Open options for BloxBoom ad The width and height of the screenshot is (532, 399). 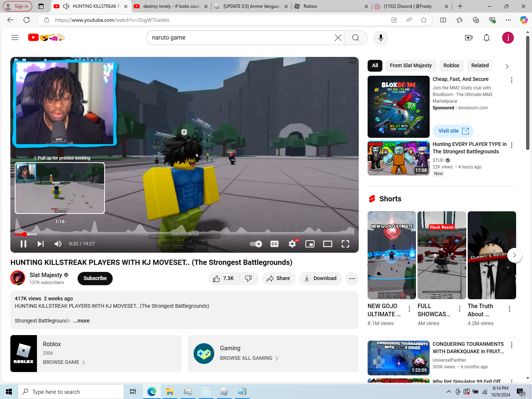pyautogui.click(x=512, y=80)
